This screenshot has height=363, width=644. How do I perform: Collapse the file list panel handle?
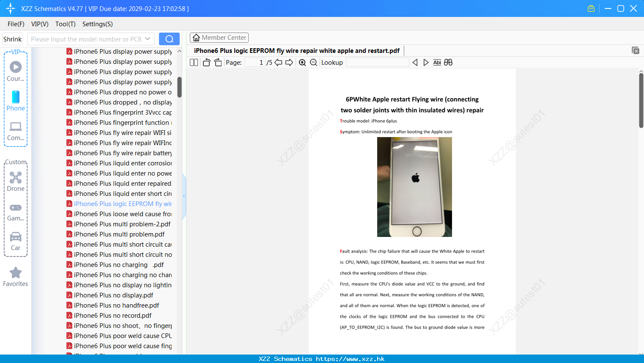pos(184,196)
